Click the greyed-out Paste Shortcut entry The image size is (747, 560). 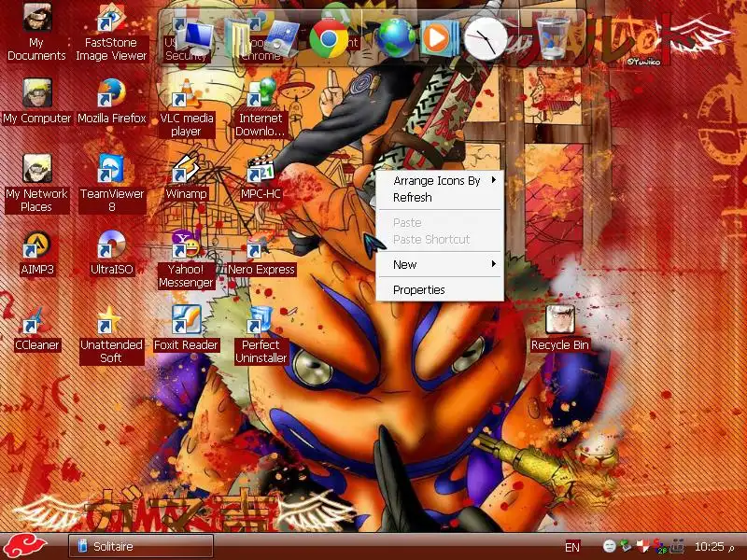click(x=440, y=239)
